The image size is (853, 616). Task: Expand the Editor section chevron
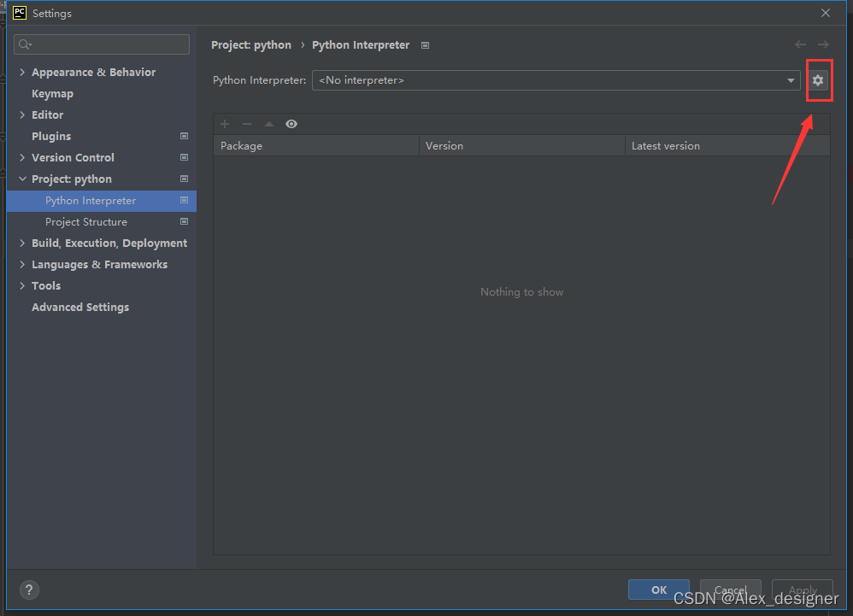click(22, 114)
